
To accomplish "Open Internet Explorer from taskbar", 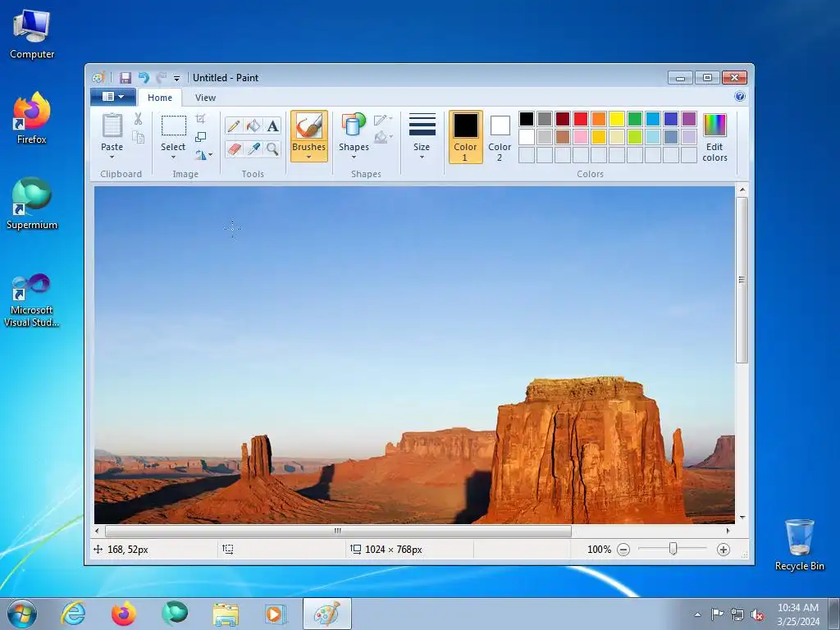I will point(73,614).
